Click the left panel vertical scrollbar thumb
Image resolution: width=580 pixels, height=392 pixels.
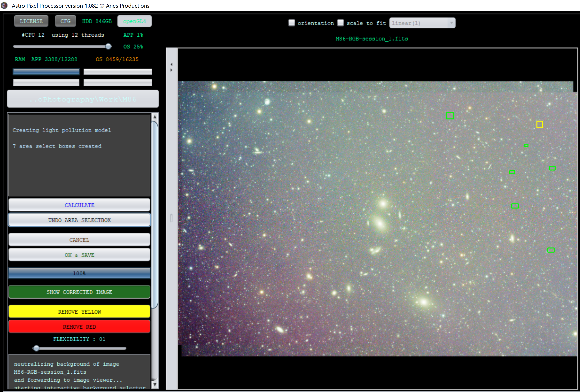155,214
